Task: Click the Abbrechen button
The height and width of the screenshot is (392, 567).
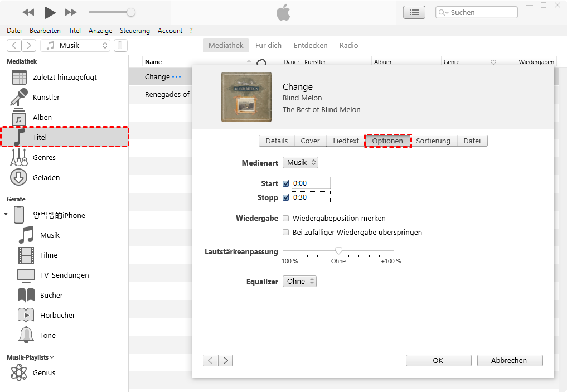Action: [510, 361]
